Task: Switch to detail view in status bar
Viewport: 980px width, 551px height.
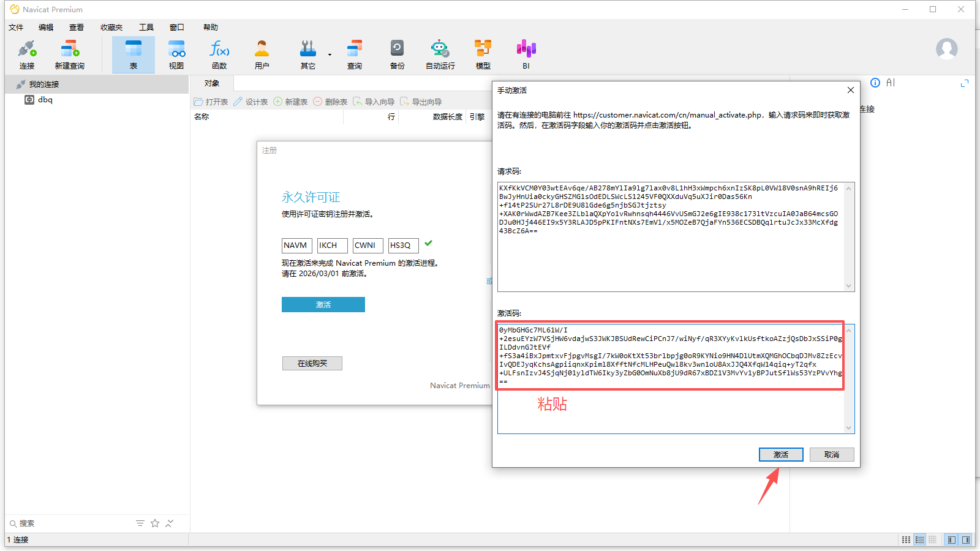Action: (x=932, y=539)
